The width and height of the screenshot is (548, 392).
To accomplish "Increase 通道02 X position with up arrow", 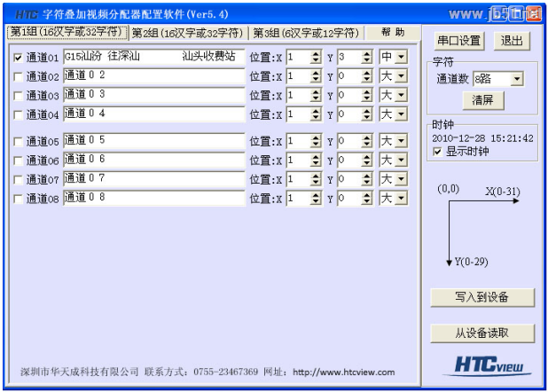I will point(316,73).
